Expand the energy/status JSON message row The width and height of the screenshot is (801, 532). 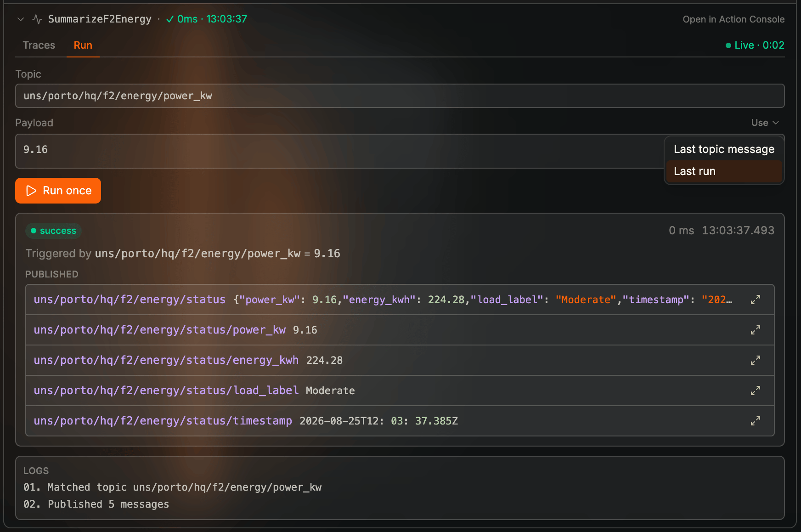755,300
